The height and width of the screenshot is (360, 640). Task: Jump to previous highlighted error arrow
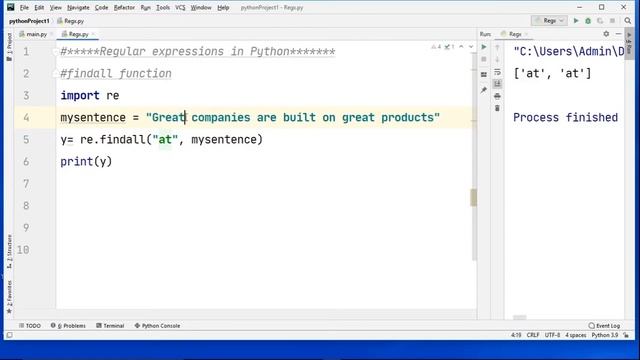pyautogui.click(x=461, y=47)
